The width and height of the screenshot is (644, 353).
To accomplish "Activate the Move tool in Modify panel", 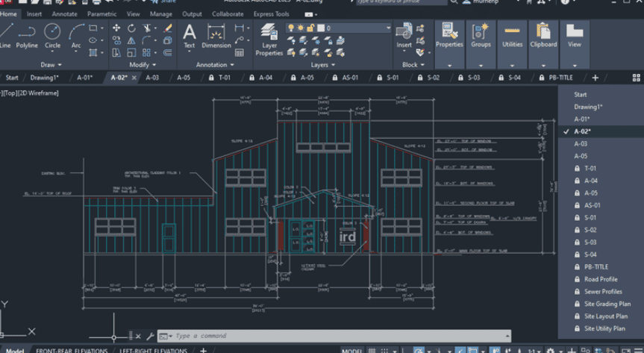I will click(x=116, y=28).
